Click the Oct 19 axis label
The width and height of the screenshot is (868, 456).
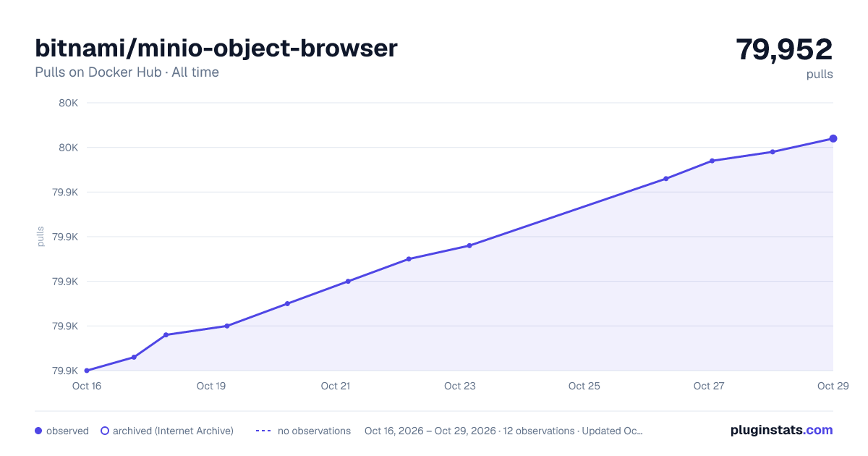click(211, 386)
